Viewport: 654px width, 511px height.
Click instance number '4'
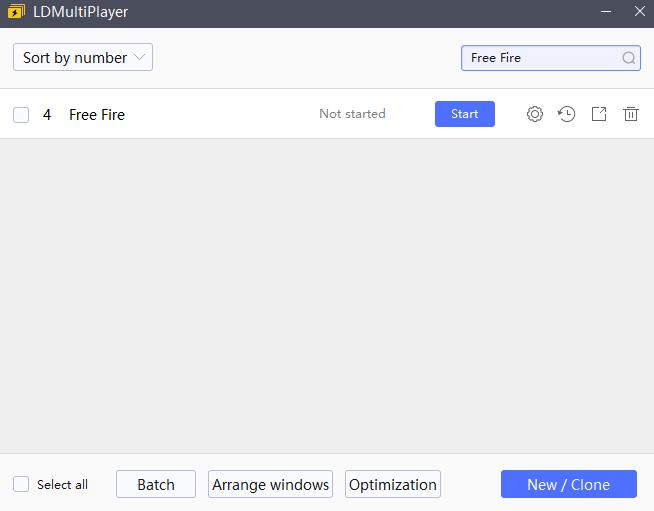tap(47, 115)
